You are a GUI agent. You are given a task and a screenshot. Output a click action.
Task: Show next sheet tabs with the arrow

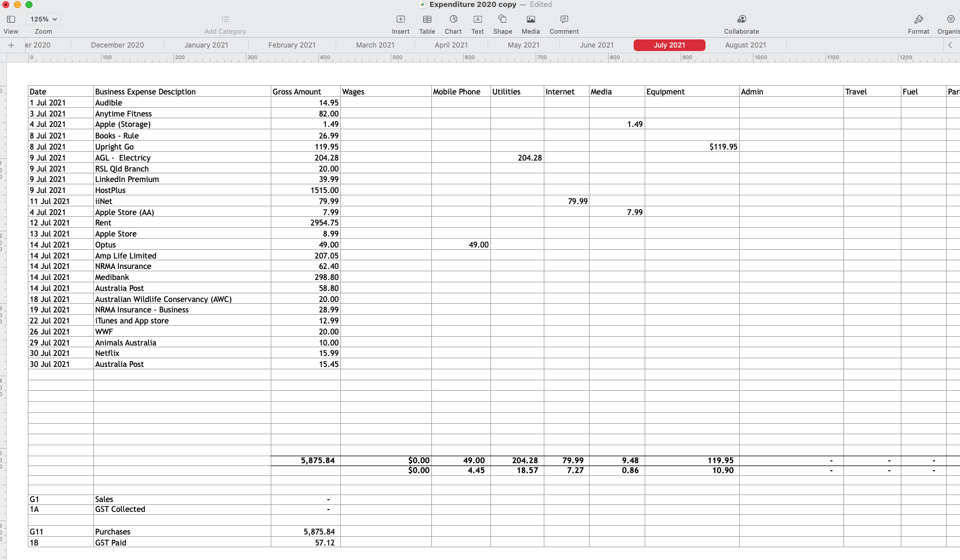[950, 45]
